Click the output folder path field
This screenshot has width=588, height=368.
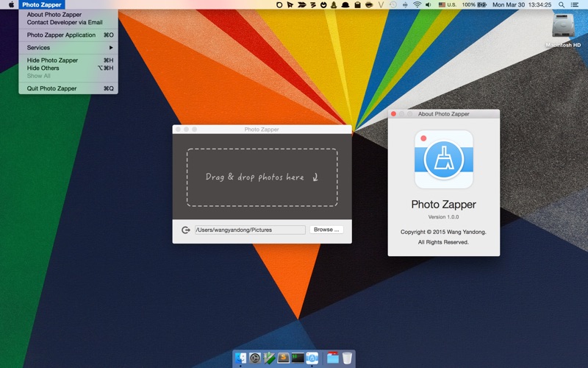[x=250, y=230]
